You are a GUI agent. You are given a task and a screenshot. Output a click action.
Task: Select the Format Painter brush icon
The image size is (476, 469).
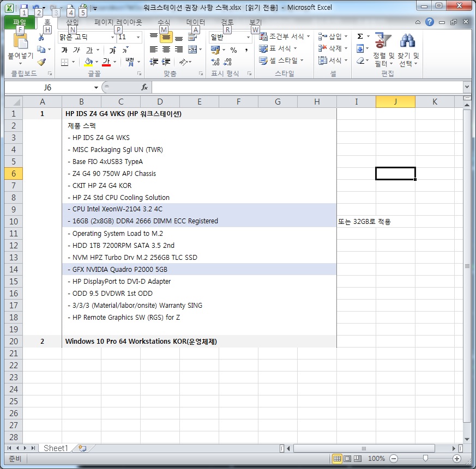point(41,62)
